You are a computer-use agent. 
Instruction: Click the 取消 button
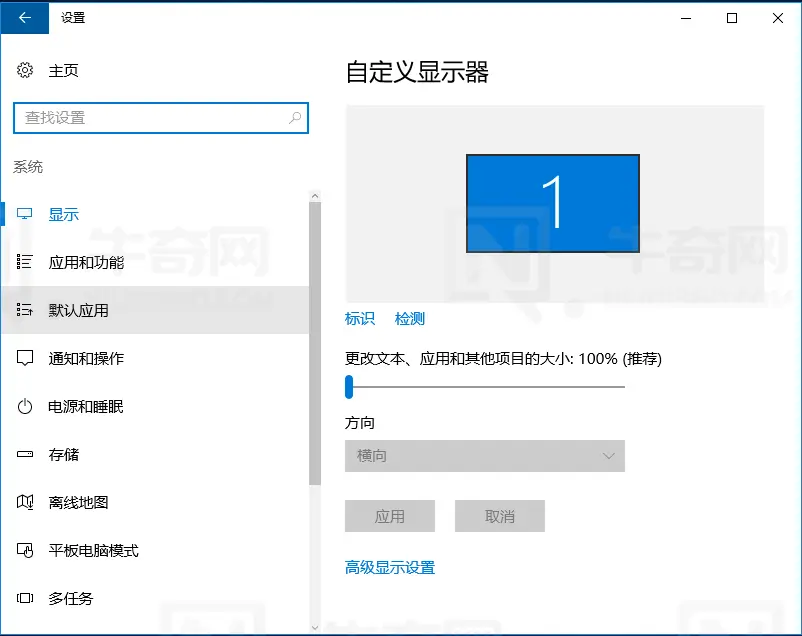(500, 516)
